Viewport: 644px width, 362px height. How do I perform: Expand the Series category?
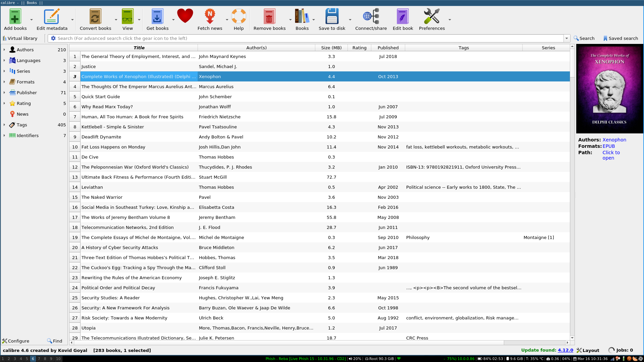4,71
